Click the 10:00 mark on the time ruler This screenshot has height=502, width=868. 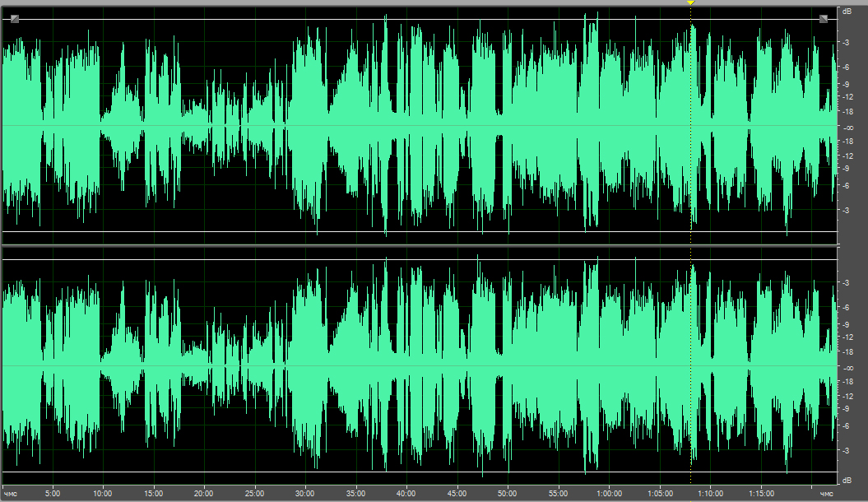tap(102, 493)
